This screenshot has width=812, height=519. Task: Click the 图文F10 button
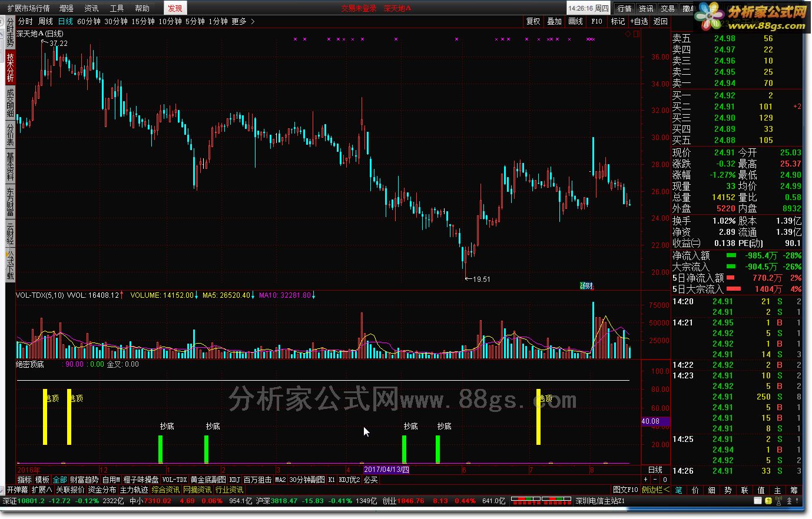(x=625, y=490)
